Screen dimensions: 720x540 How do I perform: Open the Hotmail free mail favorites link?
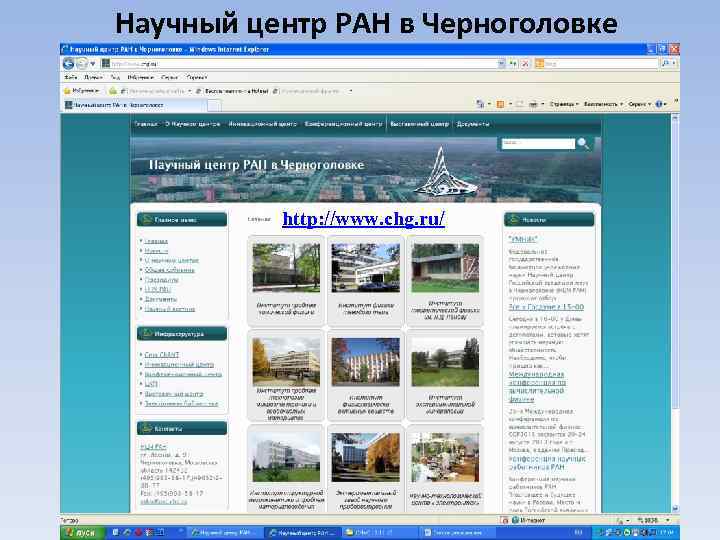233,91
